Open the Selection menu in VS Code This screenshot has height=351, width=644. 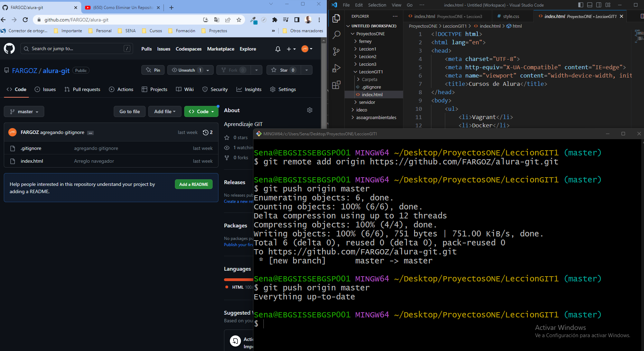coord(377,5)
